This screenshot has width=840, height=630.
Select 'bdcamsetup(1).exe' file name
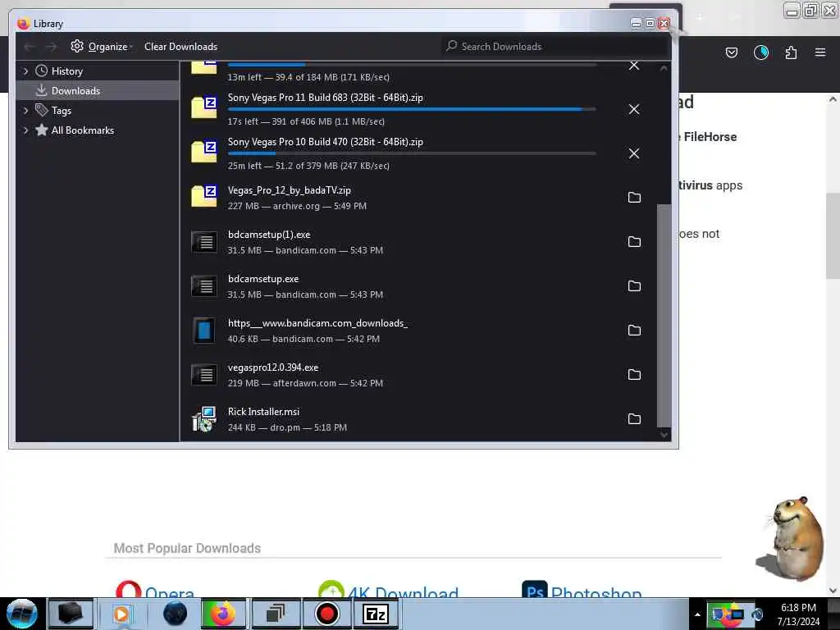coord(269,235)
